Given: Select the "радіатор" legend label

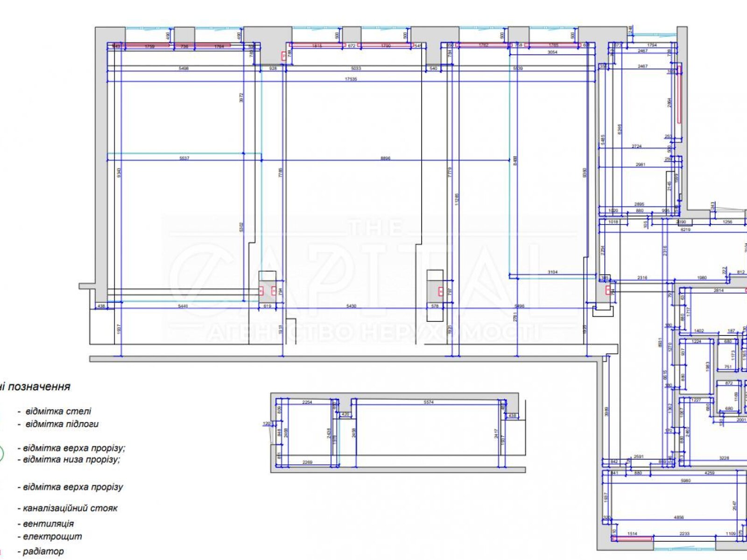Looking at the screenshot, I should coord(43,552).
